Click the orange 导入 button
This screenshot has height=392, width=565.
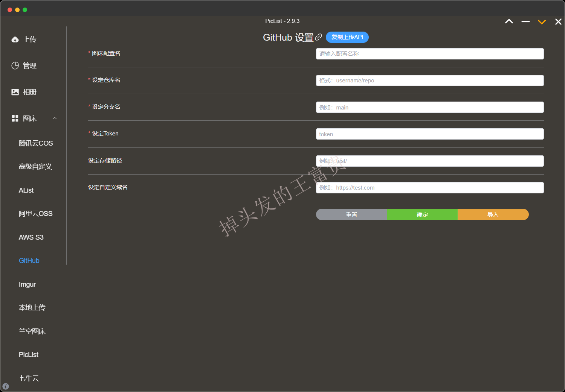coord(493,214)
